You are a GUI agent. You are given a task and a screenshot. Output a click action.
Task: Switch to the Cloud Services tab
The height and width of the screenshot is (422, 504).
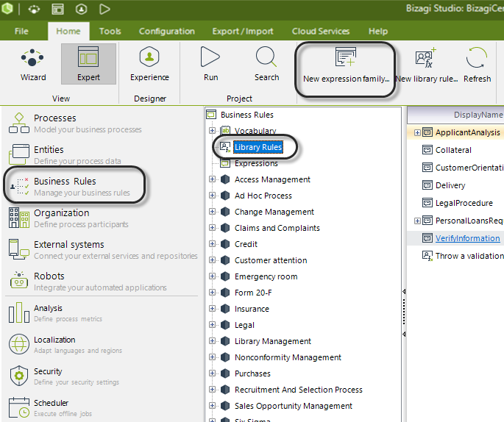(321, 31)
